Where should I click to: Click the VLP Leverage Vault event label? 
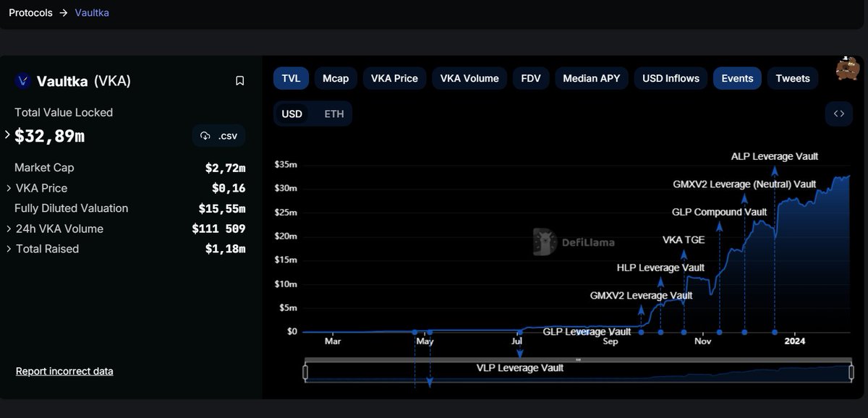[520, 367]
